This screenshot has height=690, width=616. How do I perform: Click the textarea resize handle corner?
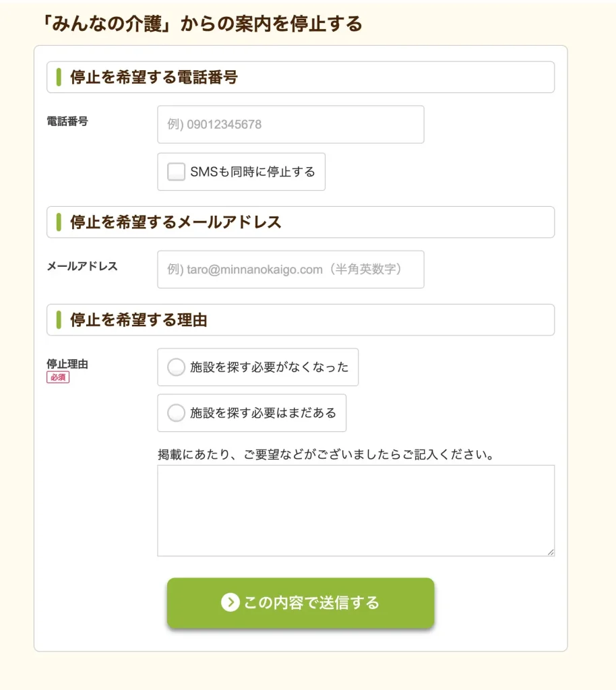[551, 552]
